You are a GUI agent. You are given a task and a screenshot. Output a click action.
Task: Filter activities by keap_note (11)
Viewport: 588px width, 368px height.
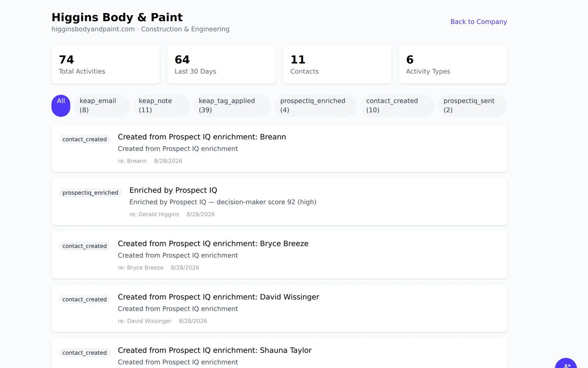tap(161, 106)
